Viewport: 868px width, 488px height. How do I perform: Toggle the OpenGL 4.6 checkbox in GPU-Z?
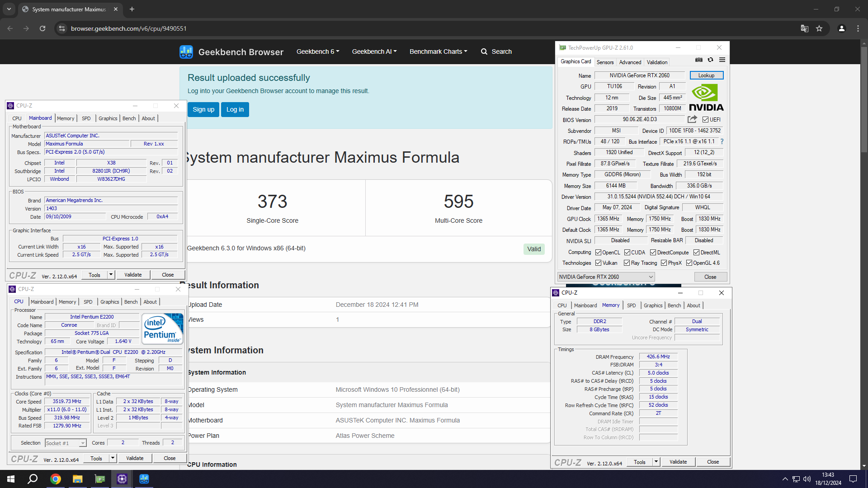(689, 263)
